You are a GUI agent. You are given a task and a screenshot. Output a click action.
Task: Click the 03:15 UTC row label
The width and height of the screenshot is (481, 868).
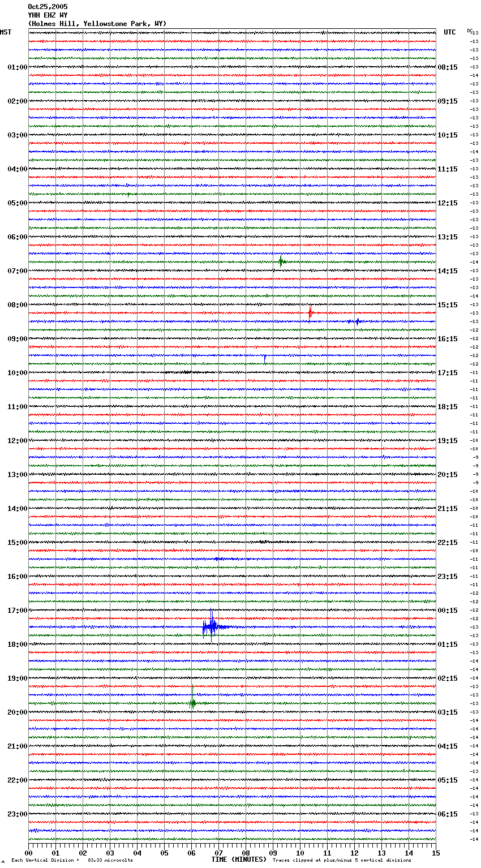point(448,712)
